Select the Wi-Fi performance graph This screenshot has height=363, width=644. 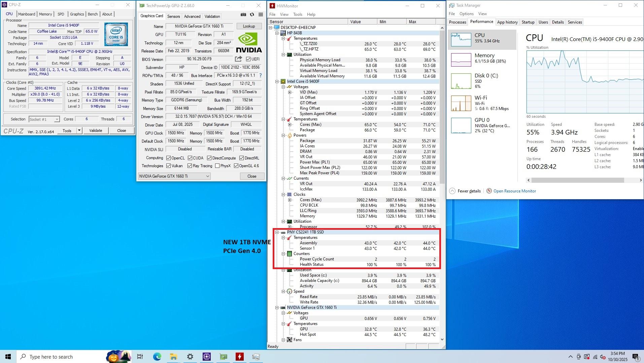click(x=482, y=103)
